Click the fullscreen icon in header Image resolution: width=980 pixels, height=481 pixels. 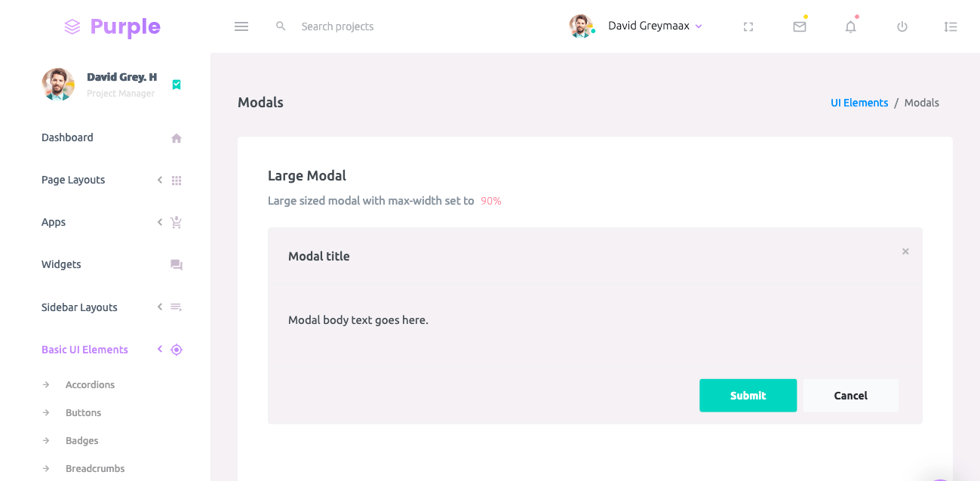coord(748,26)
